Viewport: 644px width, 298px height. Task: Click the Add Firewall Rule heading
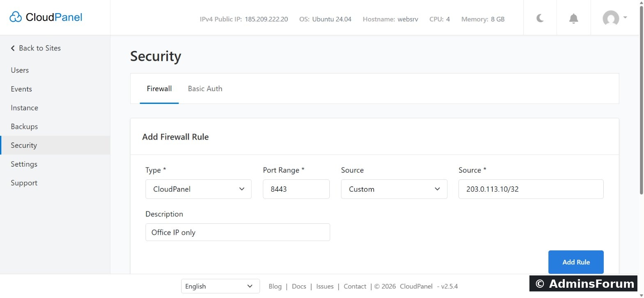(x=175, y=137)
